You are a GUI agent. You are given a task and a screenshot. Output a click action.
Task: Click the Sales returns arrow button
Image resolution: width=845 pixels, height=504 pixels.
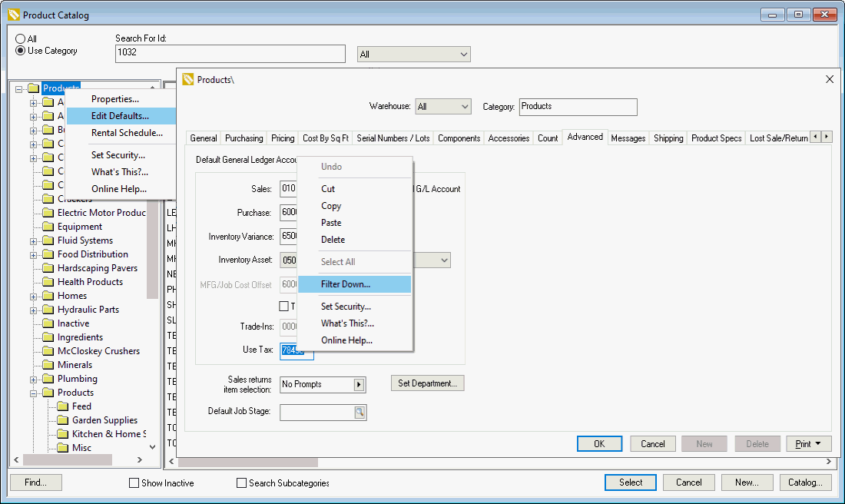358,384
